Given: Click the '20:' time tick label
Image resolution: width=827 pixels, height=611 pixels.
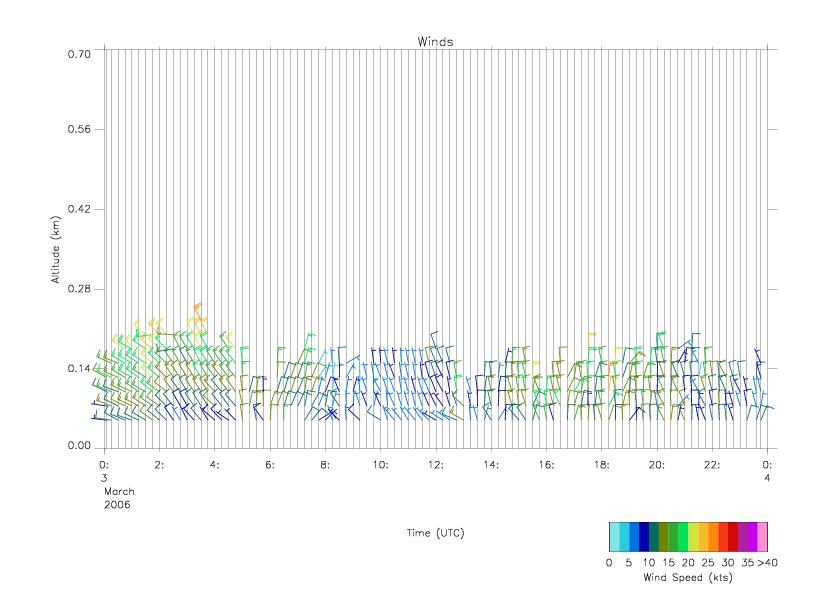Looking at the screenshot, I should [657, 465].
